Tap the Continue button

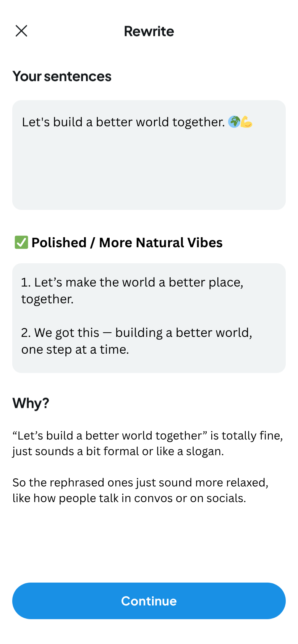[x=149, y=601]
